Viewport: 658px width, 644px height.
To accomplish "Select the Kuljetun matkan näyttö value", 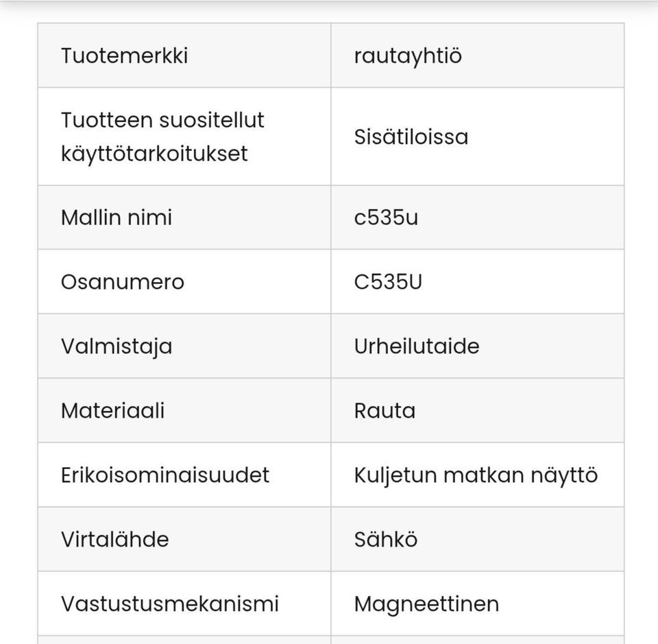I will click(476, 475).
